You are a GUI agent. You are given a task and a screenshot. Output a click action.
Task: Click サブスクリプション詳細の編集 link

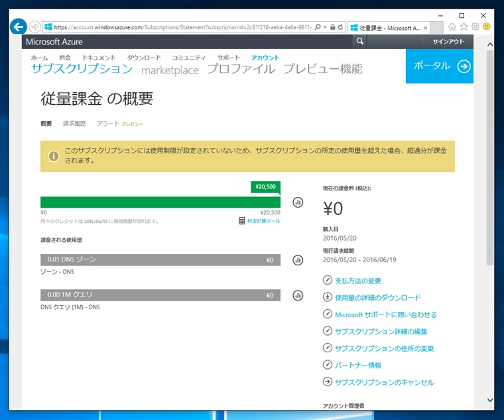click(381, 332)
